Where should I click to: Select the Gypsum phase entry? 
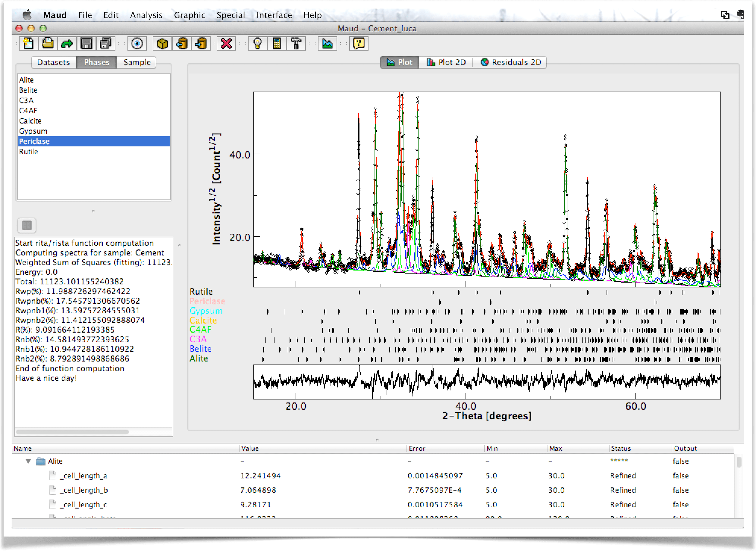[33, 131]
